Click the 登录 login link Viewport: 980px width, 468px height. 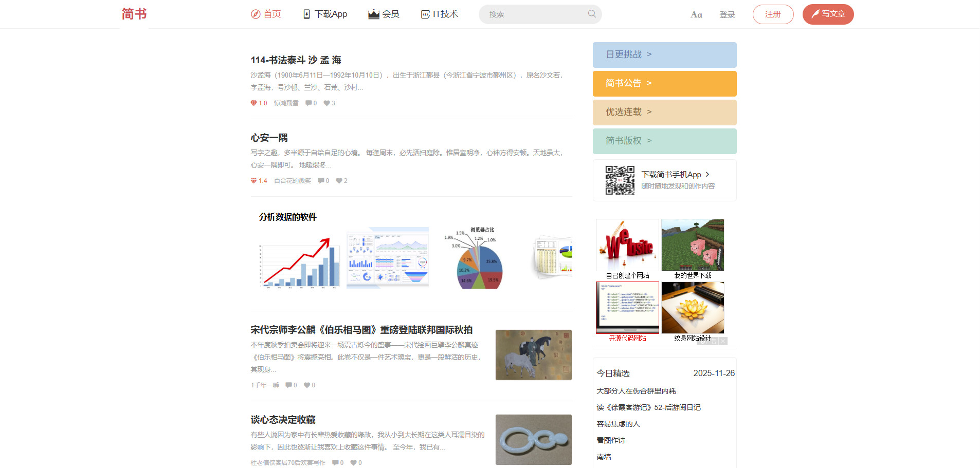pos(727,14)
